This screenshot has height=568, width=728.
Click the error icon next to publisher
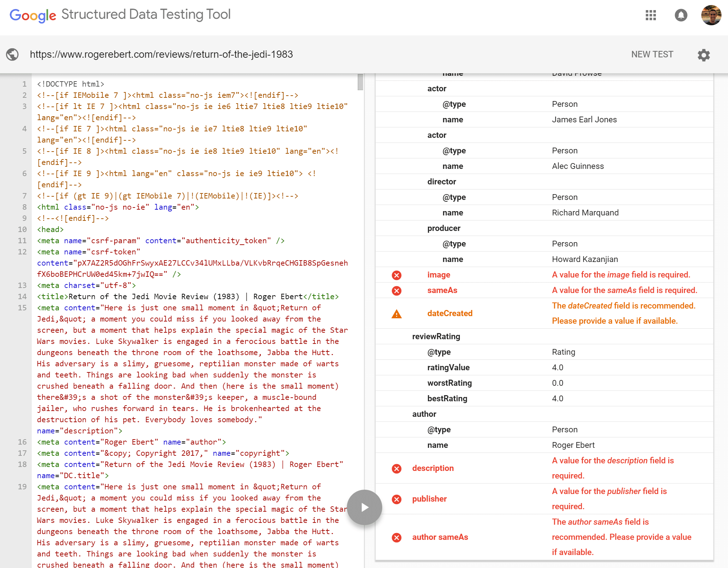pyautogui.click(x=397, y=499)
